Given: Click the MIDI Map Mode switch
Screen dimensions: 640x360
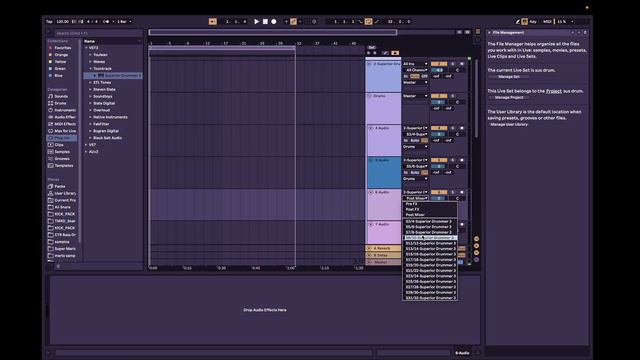Looking at the screenshot, I should coord(547,21).
